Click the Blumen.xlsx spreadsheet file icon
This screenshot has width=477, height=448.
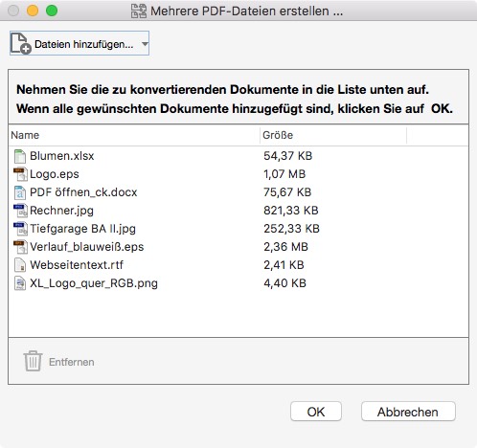20,156
